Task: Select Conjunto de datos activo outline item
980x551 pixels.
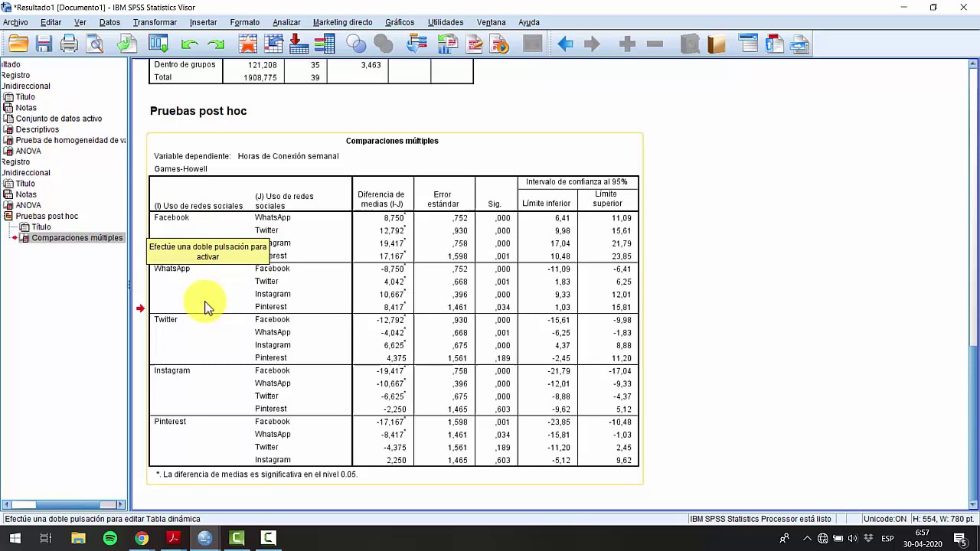Action: point(58,119)
